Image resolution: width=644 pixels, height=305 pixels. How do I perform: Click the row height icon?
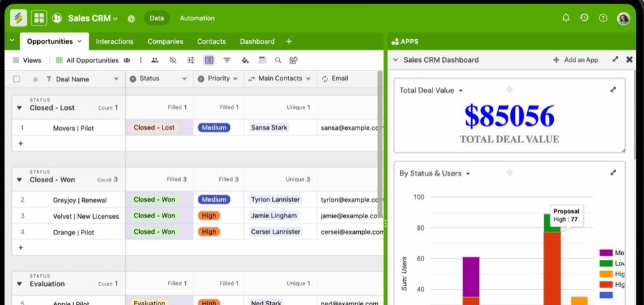(x=262, y=61)
